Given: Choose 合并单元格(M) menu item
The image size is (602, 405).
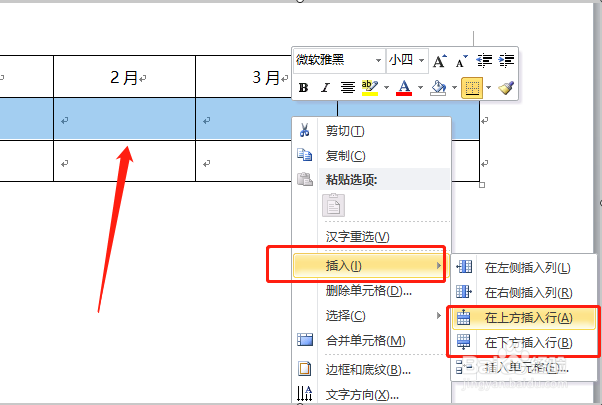Looking at the screenshot, I should coord(371,341).
